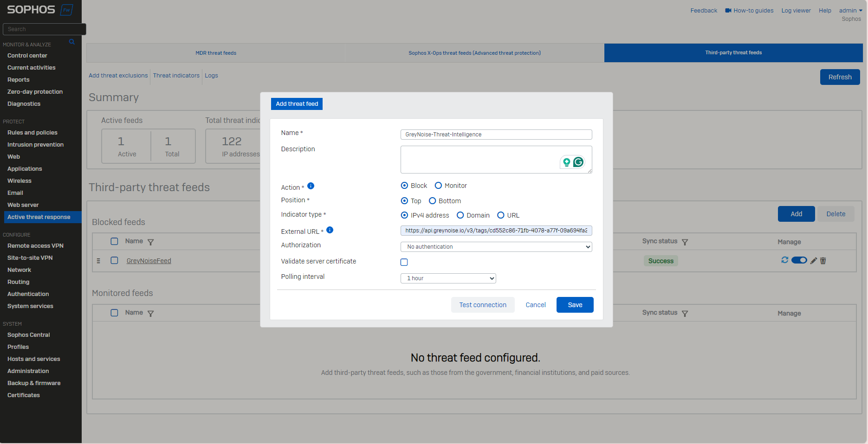
Task: Open the Polling interval dropdown
Action: pos(448,278)
